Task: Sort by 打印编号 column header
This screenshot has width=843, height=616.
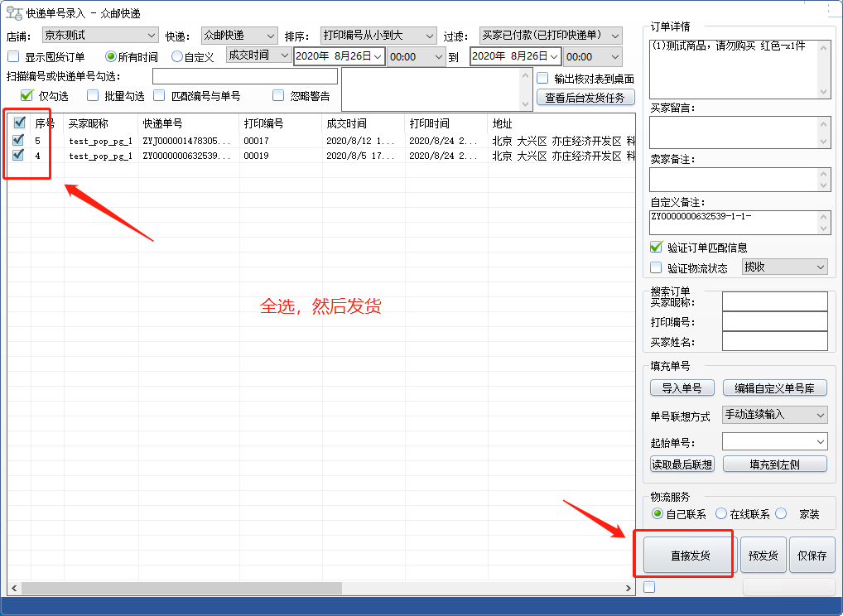Action: click(x=280, y=123)
